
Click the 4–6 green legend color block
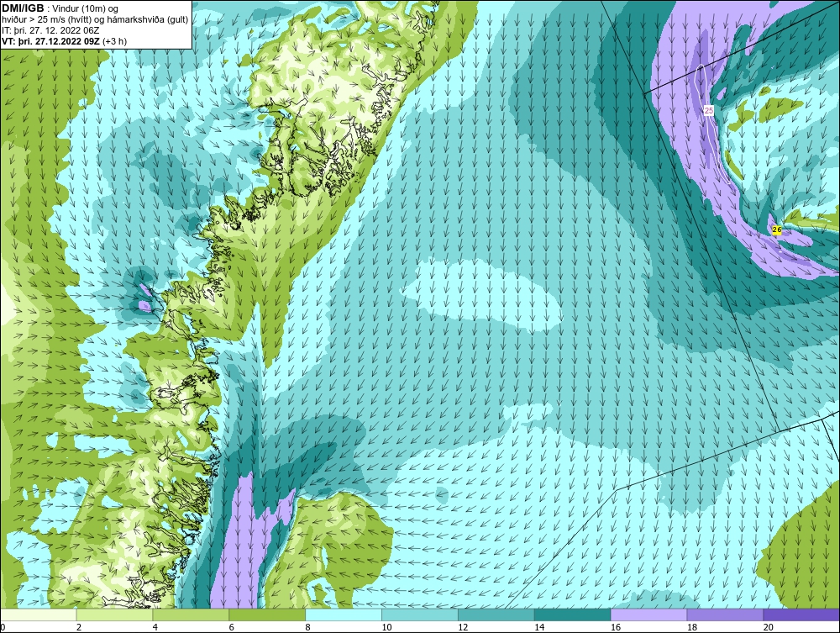click(192, 615)
